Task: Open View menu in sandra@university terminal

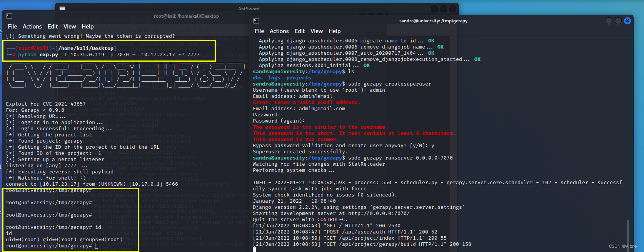Action: (x=317, y=31)
